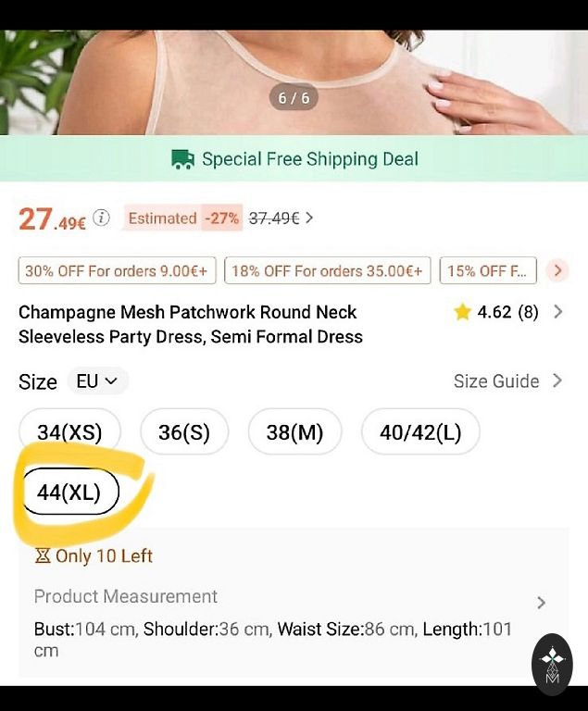Select size 44(XL)
588x711 pixels.
tap(69, 493)
